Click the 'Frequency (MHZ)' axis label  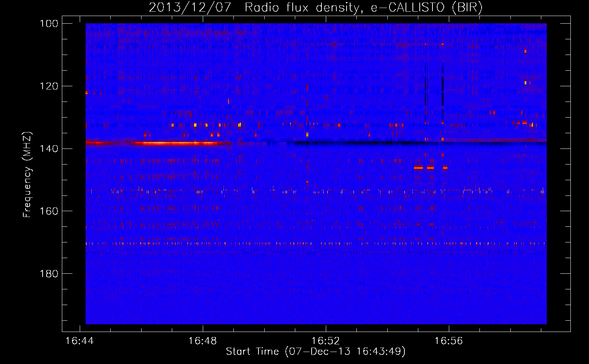[27, 175]
